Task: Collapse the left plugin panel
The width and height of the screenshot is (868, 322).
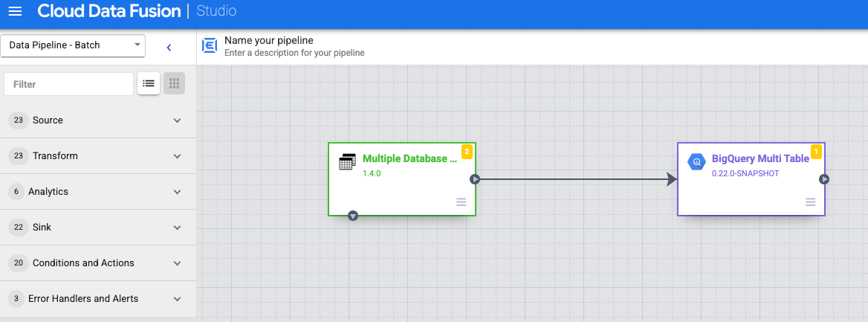Action: point(169,48)
